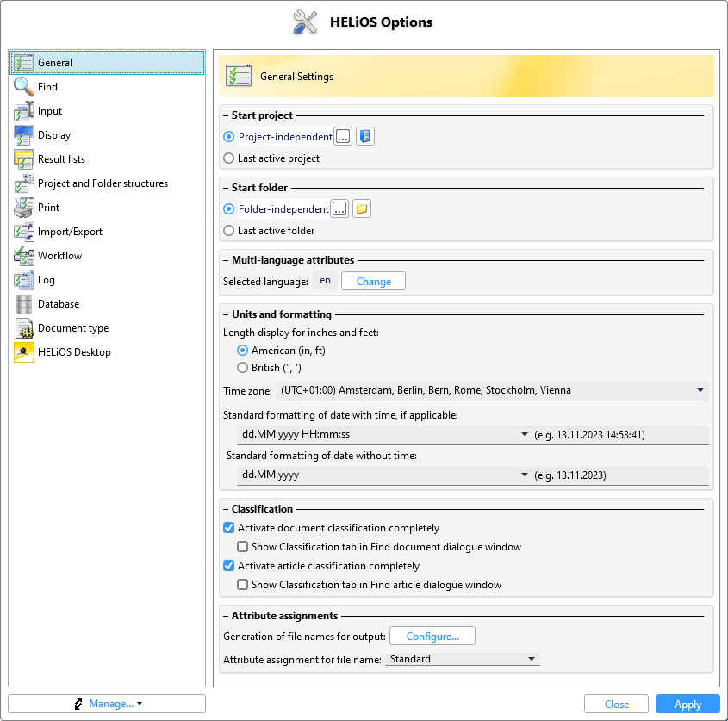The image size is (728, 721).
Task: Click the ... browse button beside Folder-independent
Action: pos(339,209)
